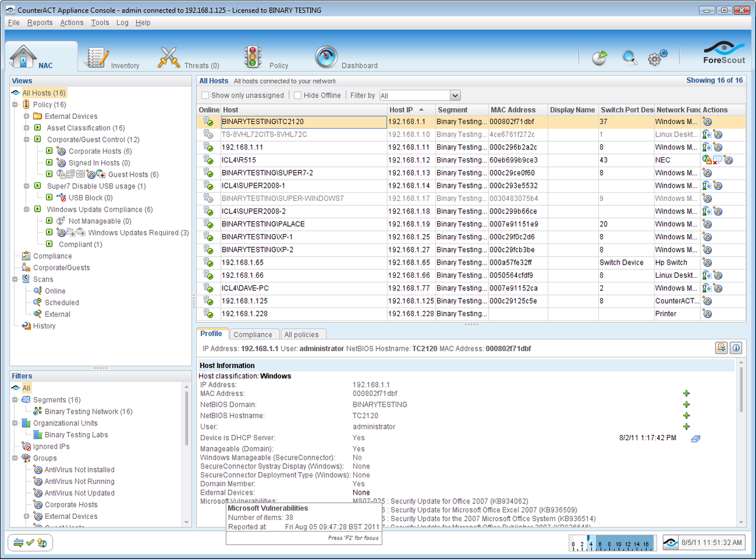Image resolution: width=756 pixels, height=559 pixels.
Task: Switch to the All policies tab
Action: tap(302, 334)
